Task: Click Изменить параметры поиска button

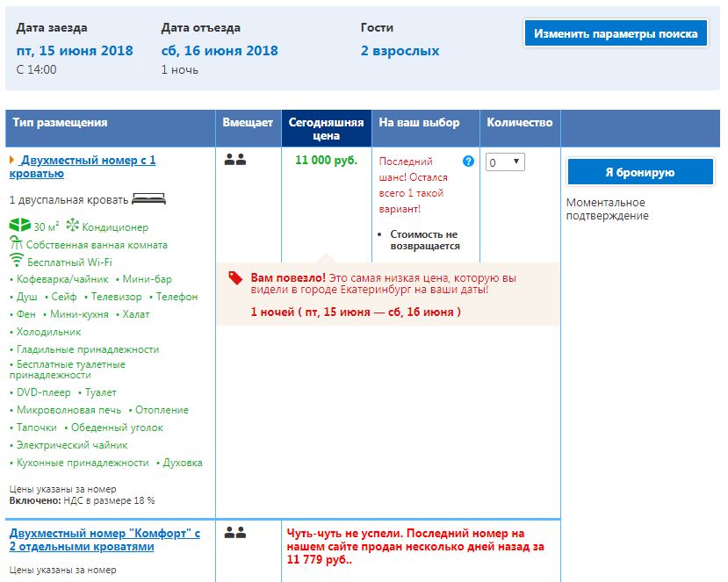Action: [x=615, y=33]
